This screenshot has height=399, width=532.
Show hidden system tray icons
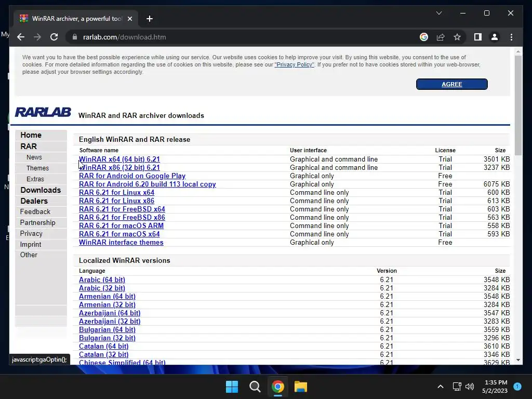441,387
